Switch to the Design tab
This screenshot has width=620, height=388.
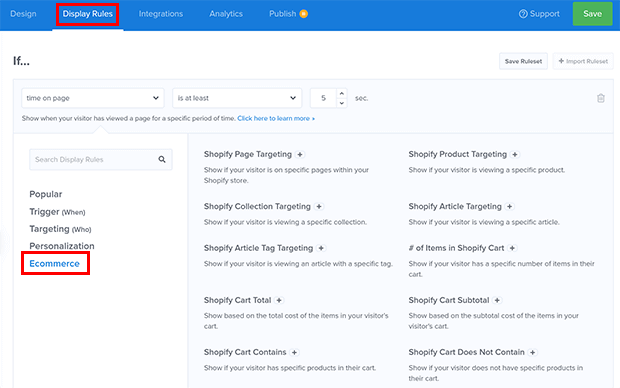pyautogui.click(x=23, y=14)
